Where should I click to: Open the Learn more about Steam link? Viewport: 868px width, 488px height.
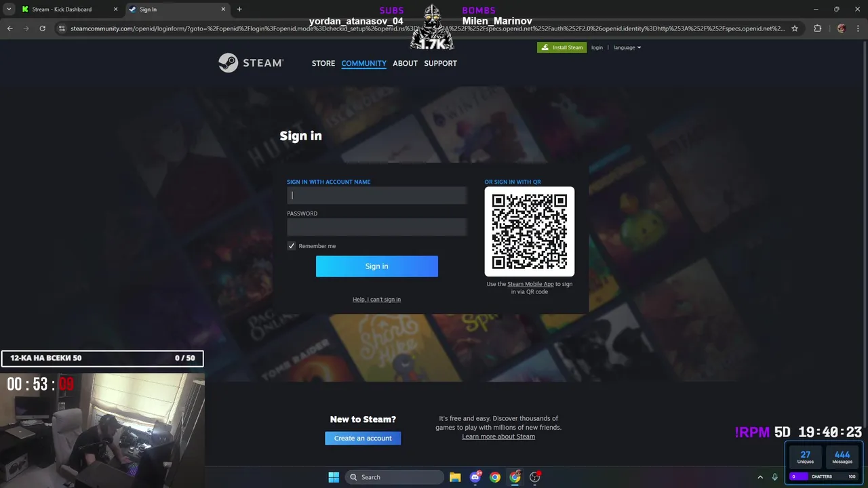click(498, 436)
